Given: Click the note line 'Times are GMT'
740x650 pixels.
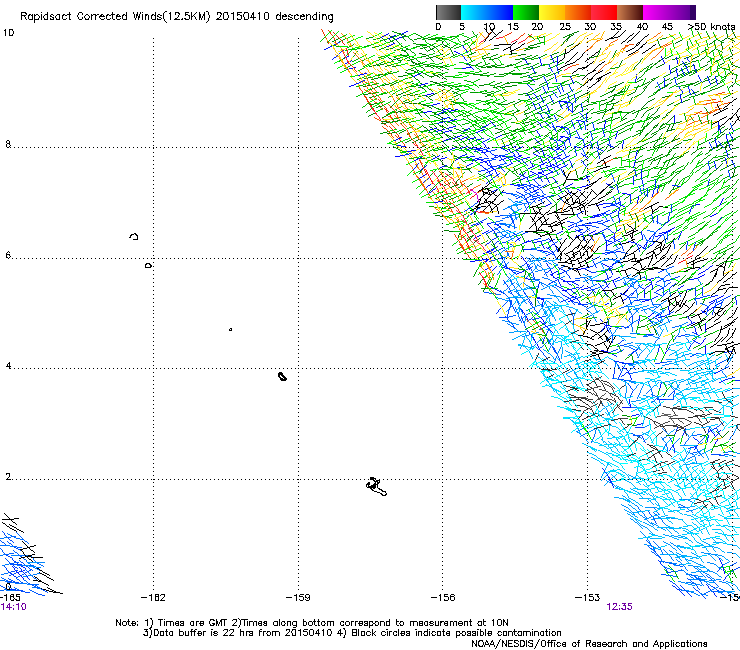Looking at the screenshot, I should (x=193, y=623).
